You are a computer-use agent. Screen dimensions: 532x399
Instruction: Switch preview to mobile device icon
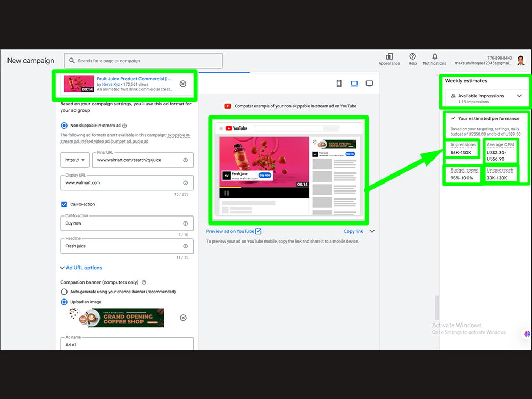(x=338, y=84)
